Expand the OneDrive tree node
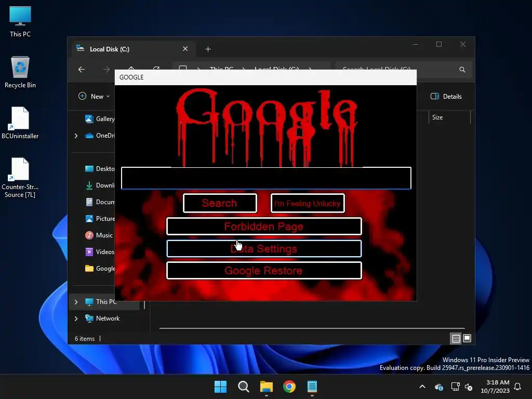The height and width of the screenshot is (399, 532). click(x=76, y=136)
